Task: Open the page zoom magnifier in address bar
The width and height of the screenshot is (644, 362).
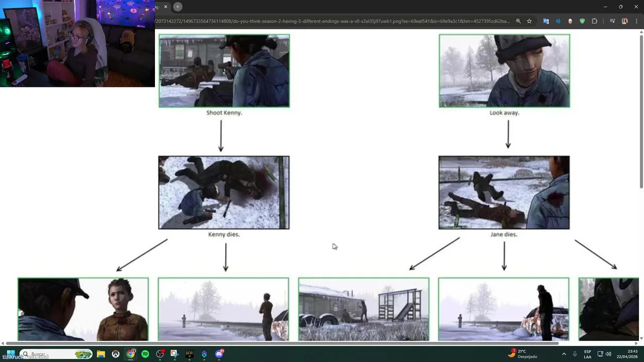Action: click(518, 21)
